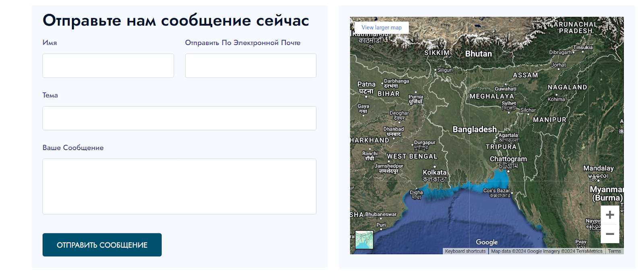Click the Ваше Сообщение text area
644x280 pixels.
click(x=179, y=186)
